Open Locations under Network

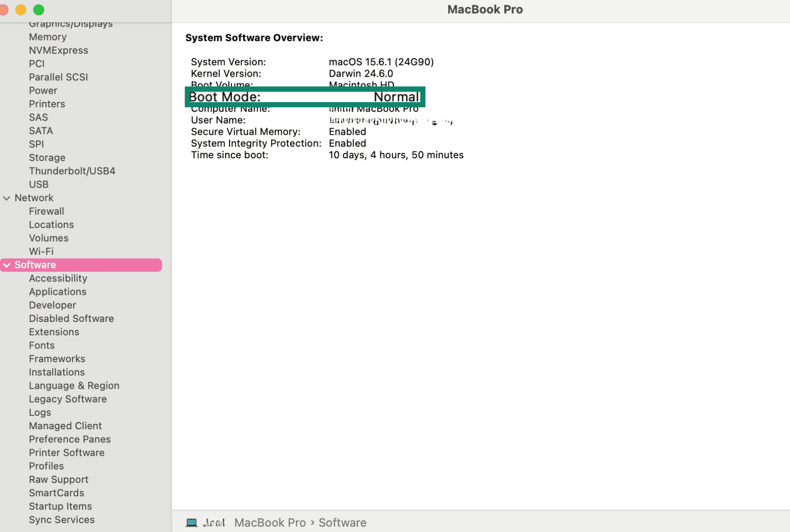tap(51, 224)
